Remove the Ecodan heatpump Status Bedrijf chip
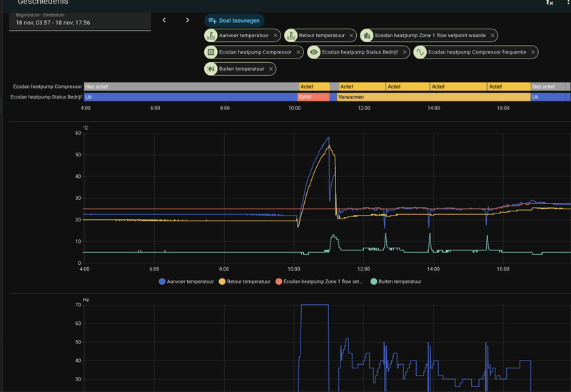571x392 pixels. coord(405,52)
